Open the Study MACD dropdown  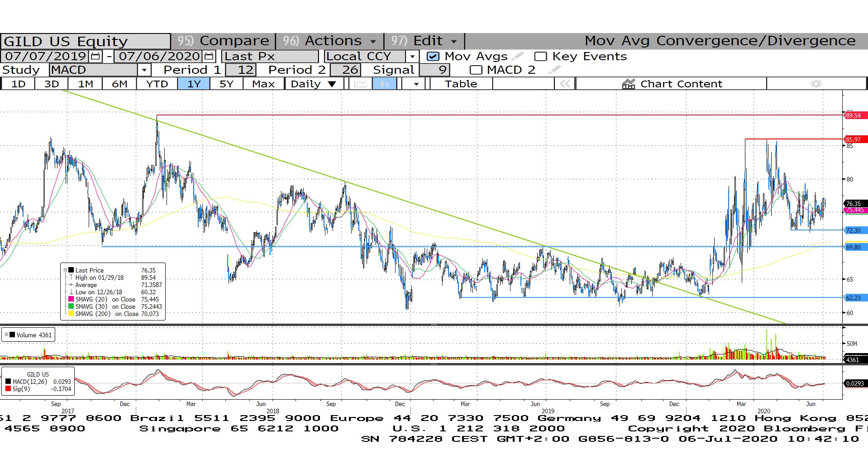tap(144, 70)
